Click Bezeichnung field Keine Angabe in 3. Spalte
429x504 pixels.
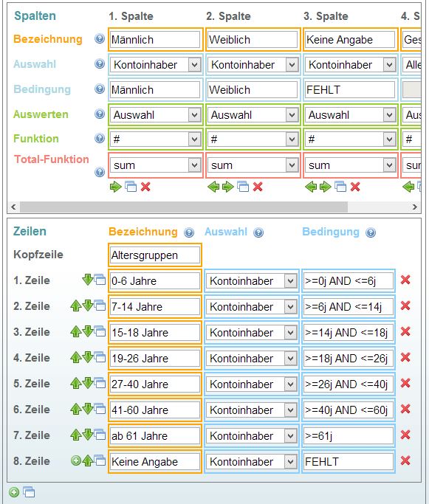coord(350,40)
